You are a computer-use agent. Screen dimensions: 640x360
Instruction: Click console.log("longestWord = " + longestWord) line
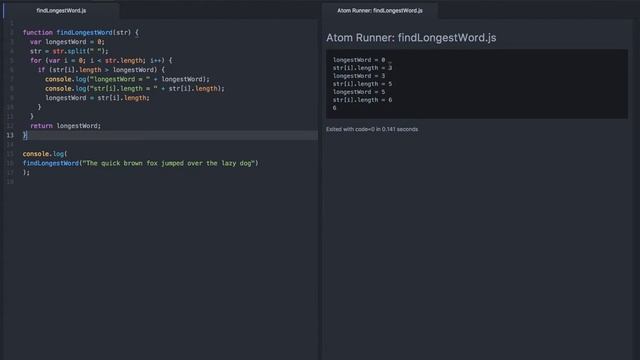point(127,79)
